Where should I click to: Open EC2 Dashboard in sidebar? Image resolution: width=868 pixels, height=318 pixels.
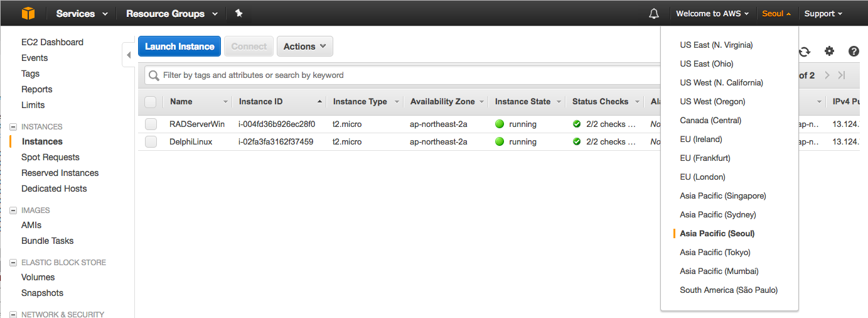[52, 42]
